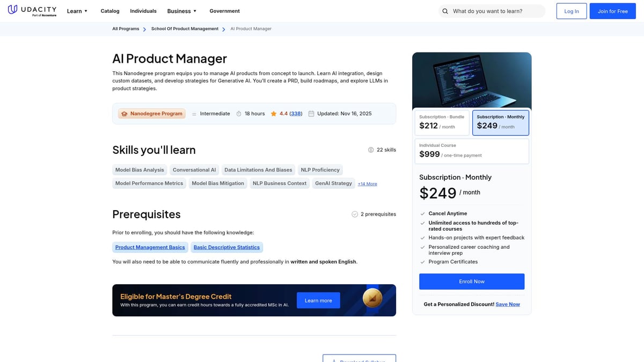The height and width of the screenshot is (362, 644).
Task: Click the 'Updated: Nov 16, 2025' text
Action: (x=344, y=114)
